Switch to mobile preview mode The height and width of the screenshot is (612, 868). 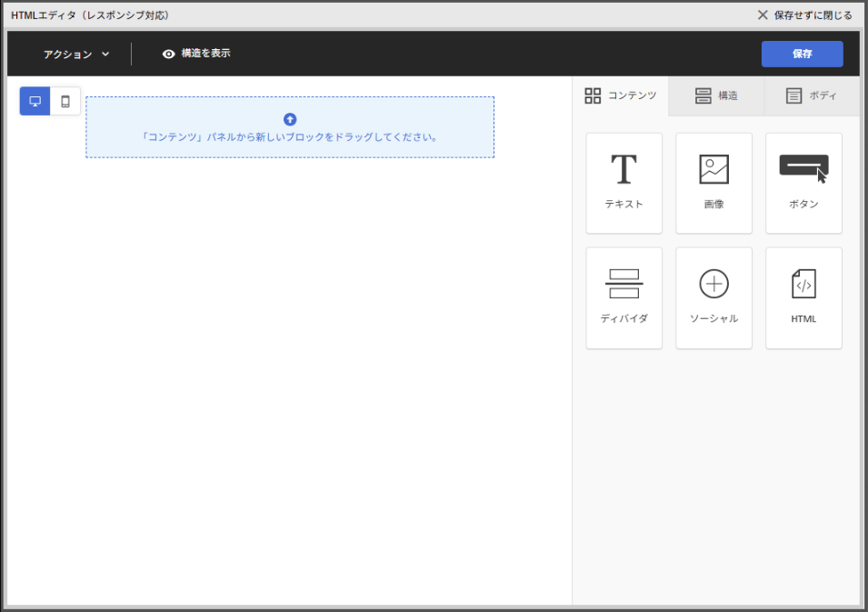tap(65, 101)
